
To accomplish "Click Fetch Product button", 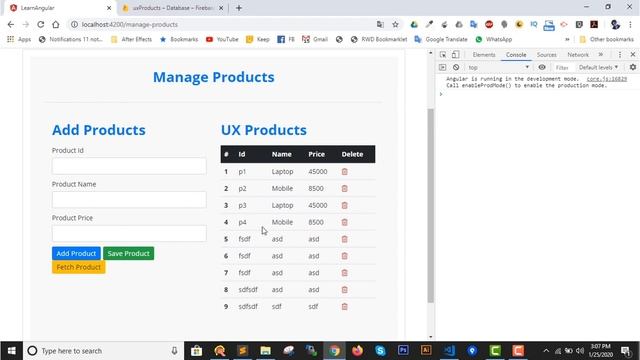I will tap(78, 267).
